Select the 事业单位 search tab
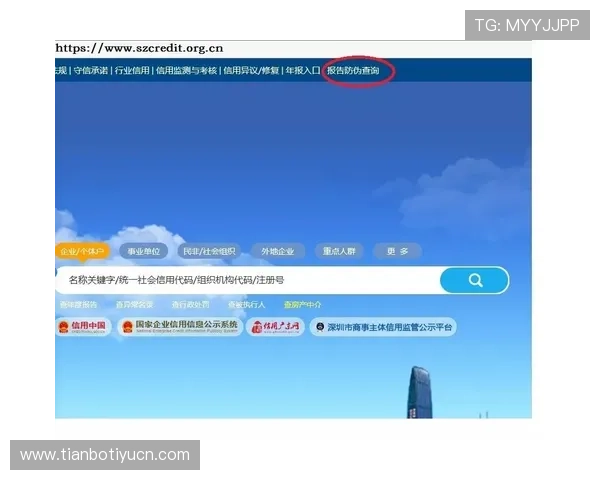The image size is (600, 480). click(x=143, y=251)
